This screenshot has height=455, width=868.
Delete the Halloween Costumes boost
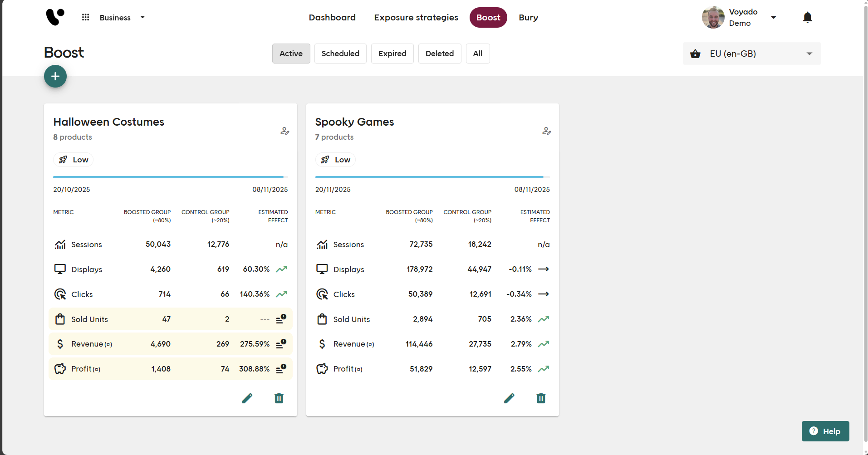279,398
